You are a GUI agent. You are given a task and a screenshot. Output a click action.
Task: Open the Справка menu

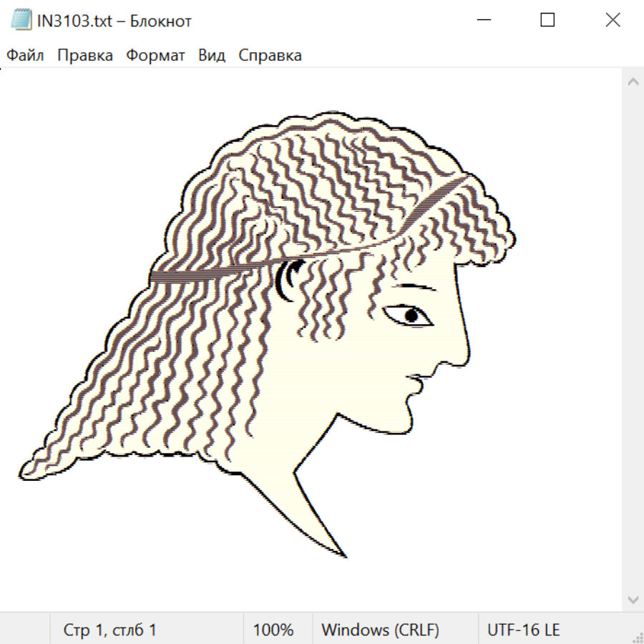click(x=270, y=56)
